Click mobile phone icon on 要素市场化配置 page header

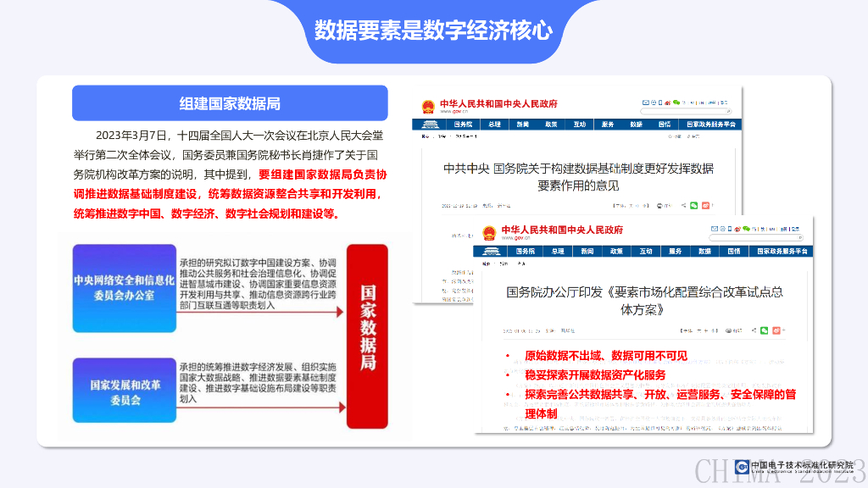pyautogui.click(x=730, y=229)
